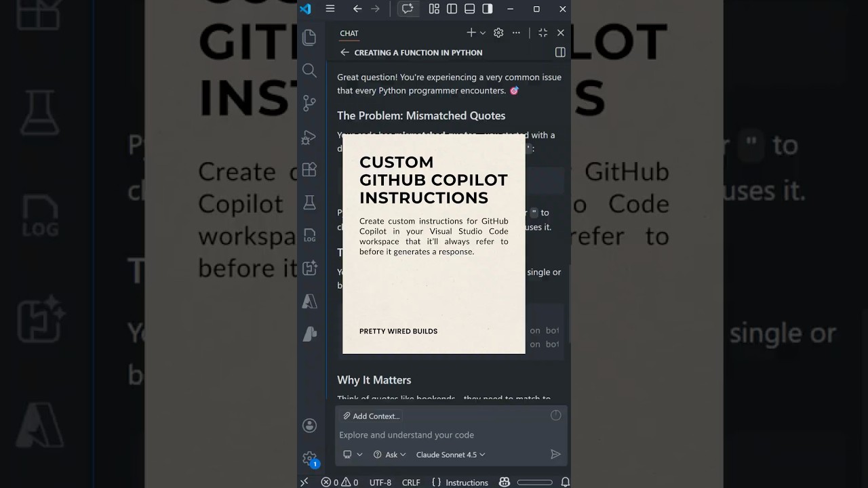Open the Extensions view
The image size is (868, 488).
[309, 169]
